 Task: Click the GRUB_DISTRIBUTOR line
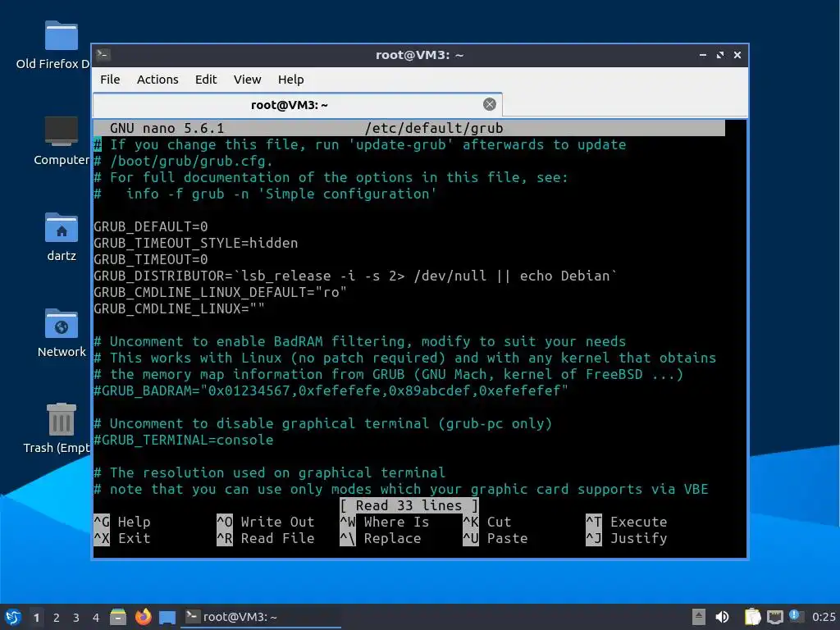(355, 276)
